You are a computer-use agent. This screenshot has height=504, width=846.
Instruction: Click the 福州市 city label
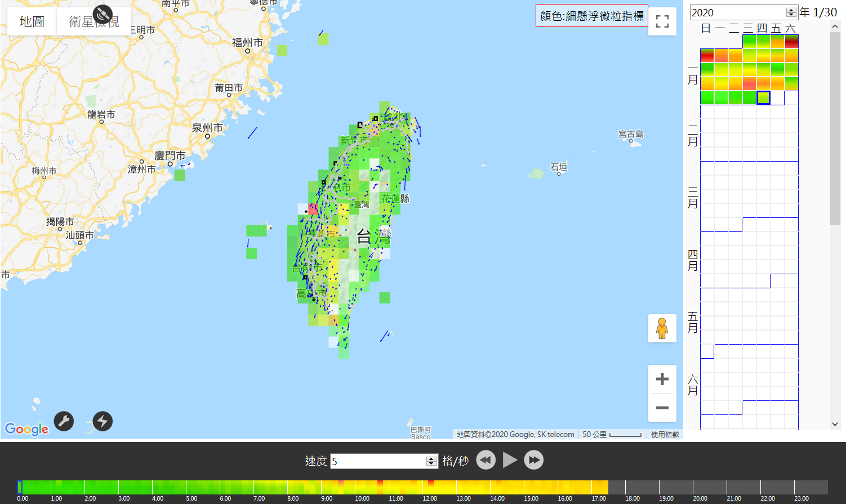point(247,43)
